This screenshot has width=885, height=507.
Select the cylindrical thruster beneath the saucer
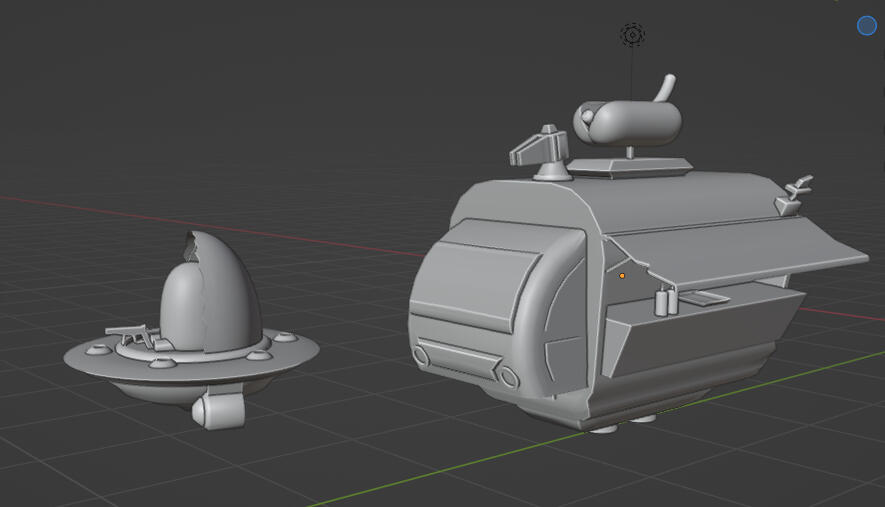pos(219,409)
